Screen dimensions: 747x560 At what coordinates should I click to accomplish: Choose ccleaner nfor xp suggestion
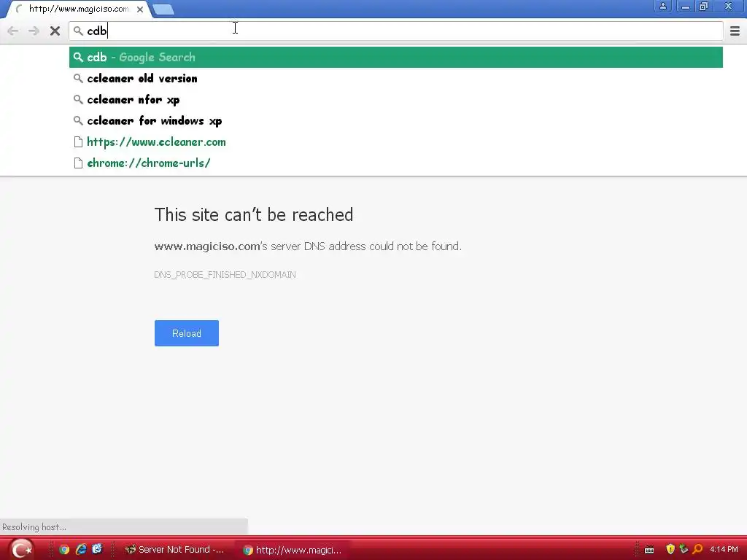click(x=396, y=99)
